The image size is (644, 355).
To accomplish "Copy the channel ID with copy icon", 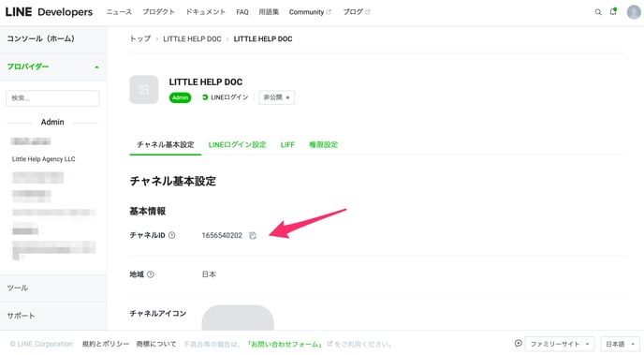I will [253, 235].
